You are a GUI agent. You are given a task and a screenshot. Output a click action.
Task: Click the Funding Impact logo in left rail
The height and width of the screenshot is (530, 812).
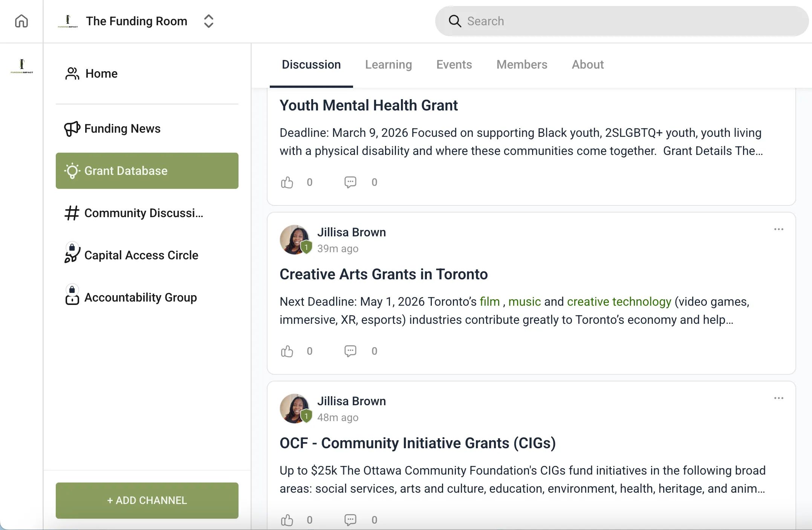pos(21,66)
